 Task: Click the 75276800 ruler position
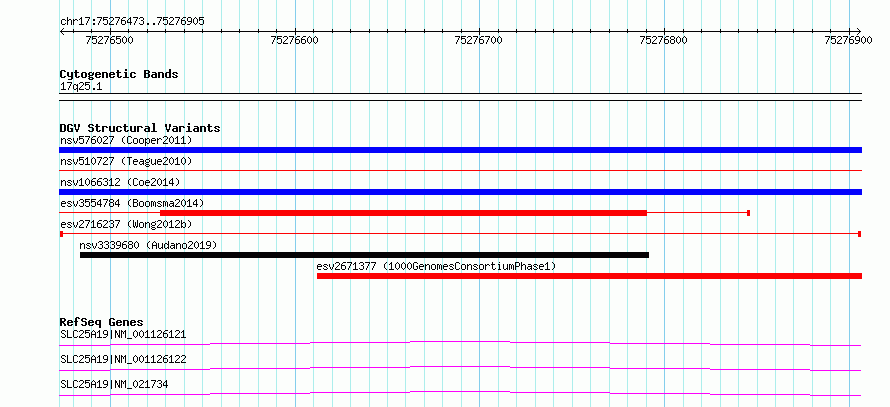(663, 40)
